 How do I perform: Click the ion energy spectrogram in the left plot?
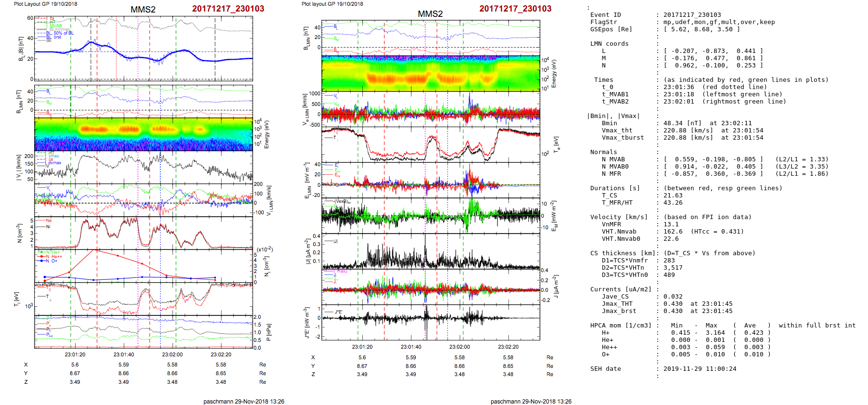[x=143, y=134]
